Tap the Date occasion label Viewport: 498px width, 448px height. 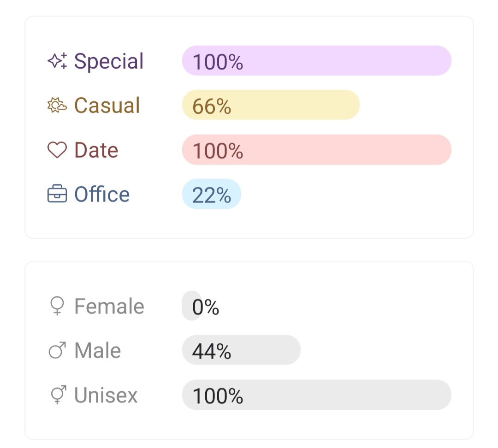coord(96,150)
